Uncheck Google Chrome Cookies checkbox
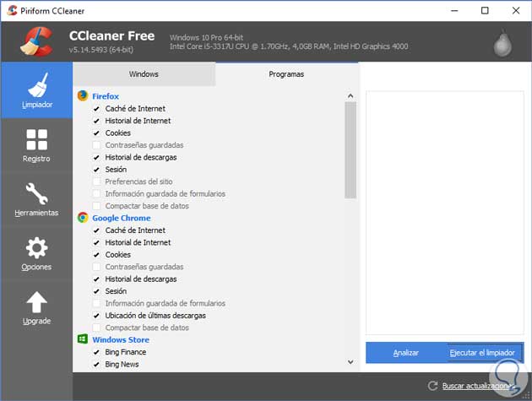Screen dimensions: 532x401 coord(97,255)
